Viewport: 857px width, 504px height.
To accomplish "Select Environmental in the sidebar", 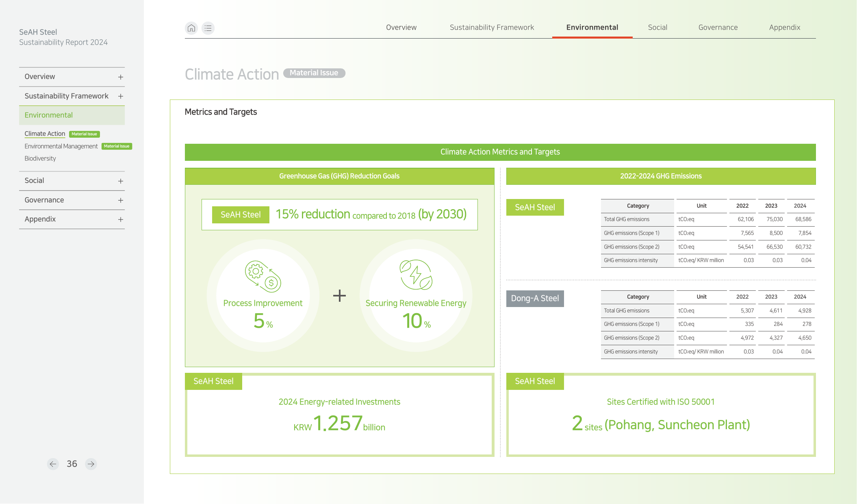I will (x=72, y=115).
